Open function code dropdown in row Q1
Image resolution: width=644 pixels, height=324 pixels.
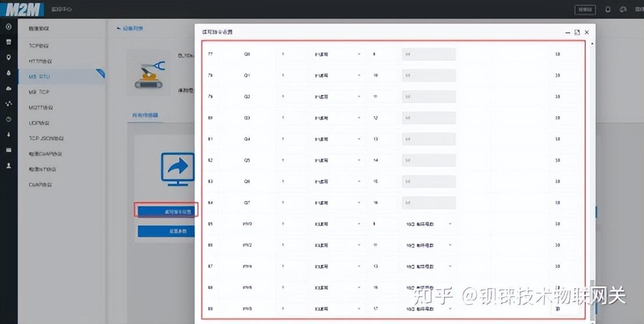pos(338,75)
